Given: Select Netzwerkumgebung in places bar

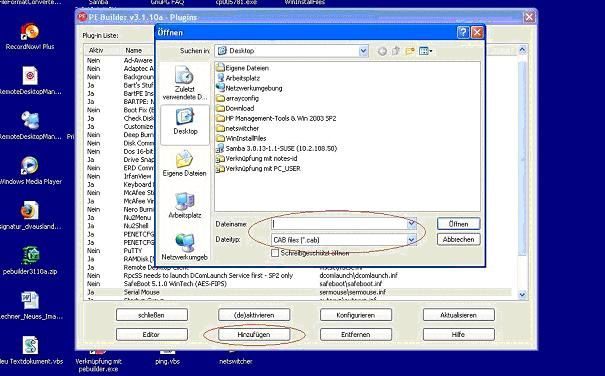Looking at the screenshot, I should pos(184,247).
